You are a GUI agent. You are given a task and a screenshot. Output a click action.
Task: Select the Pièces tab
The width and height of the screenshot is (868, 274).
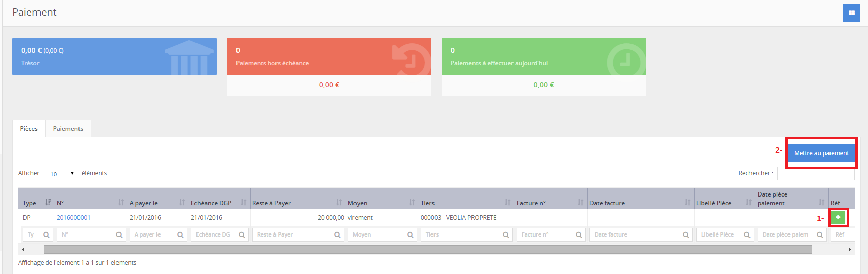[x=29, y=129]
